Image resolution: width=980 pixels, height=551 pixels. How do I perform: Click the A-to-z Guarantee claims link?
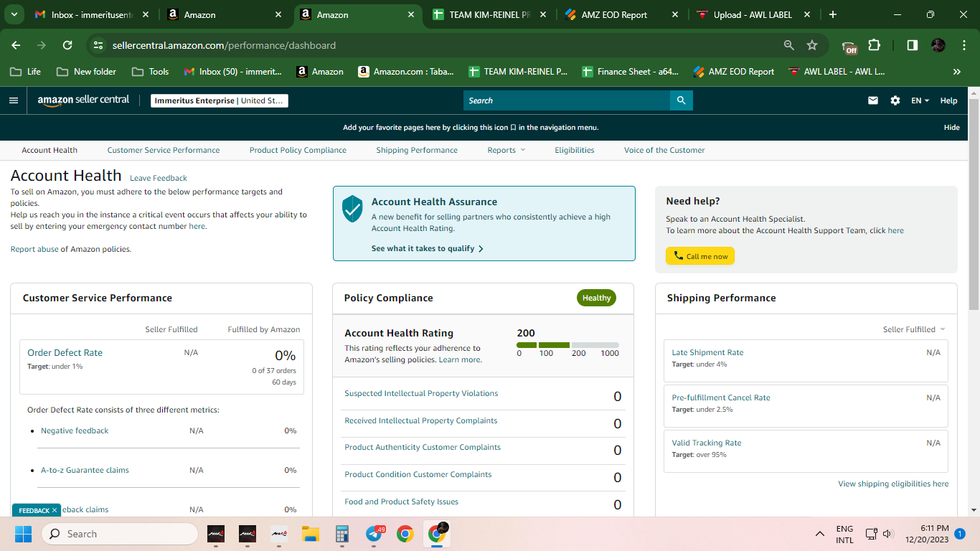[85, 470]
